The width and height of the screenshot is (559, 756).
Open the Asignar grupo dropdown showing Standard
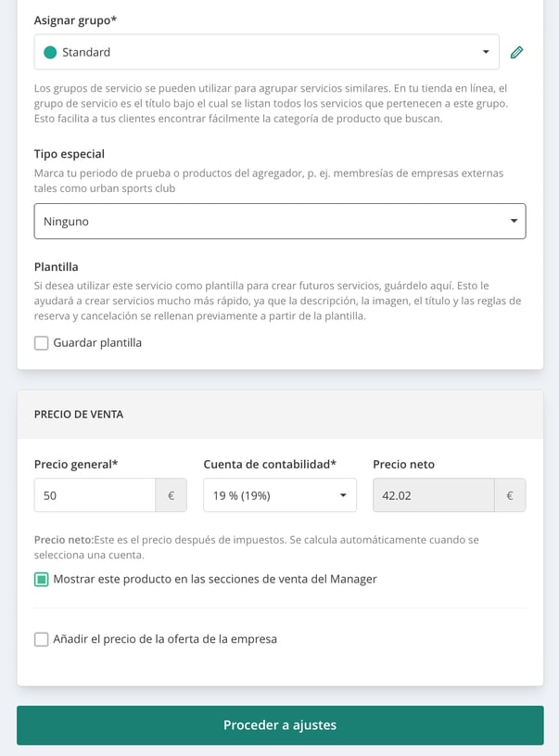266,52
